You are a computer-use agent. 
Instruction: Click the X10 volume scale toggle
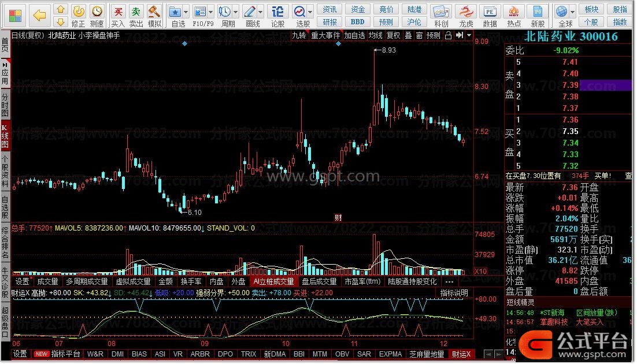[481, 272]
